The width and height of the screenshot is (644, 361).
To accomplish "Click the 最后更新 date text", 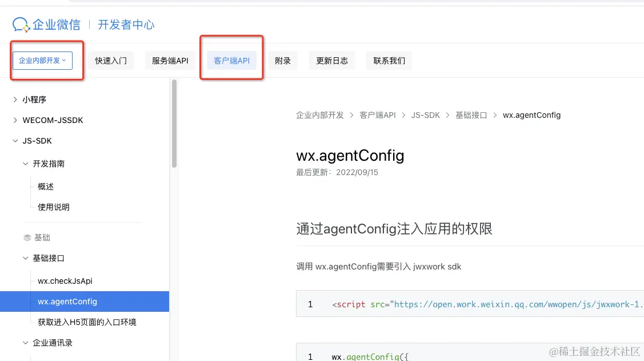I will pos(337,172).
